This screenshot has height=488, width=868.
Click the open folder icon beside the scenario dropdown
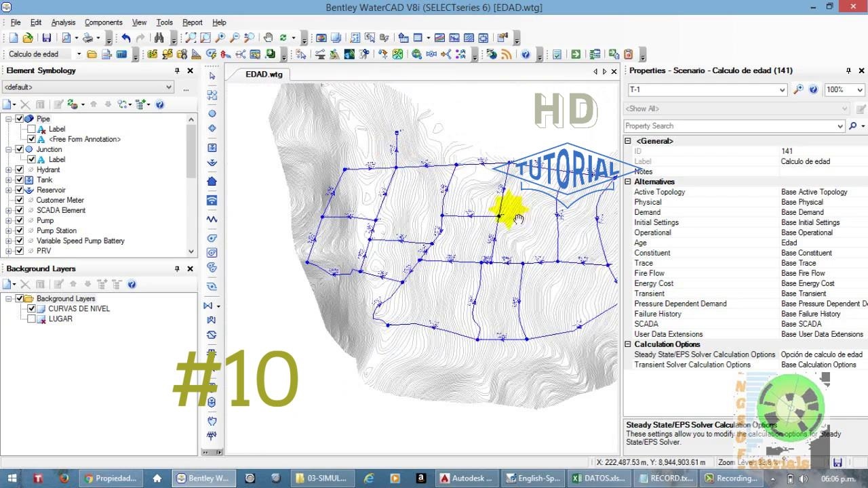[92, 54]
